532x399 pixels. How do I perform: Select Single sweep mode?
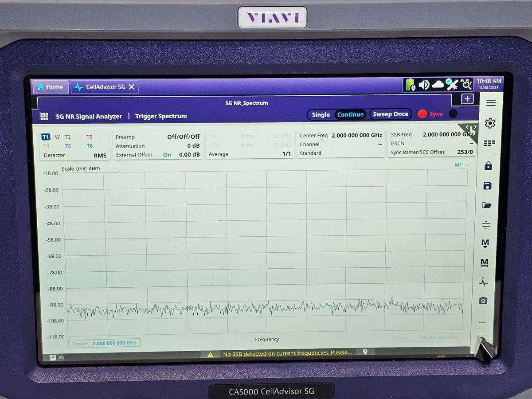[321, 114]
